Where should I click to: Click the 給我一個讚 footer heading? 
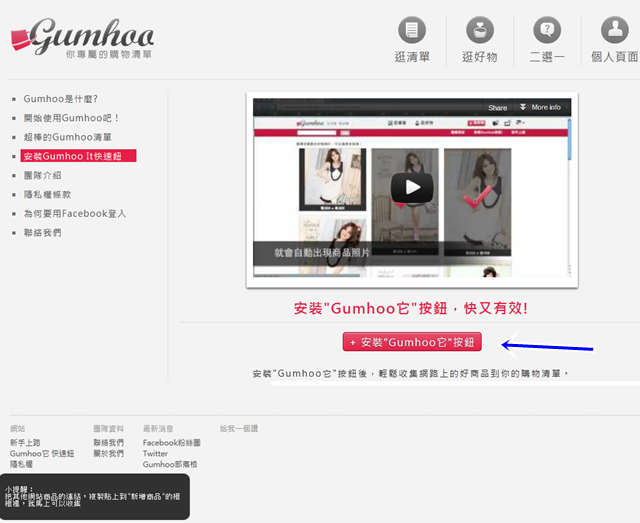pos(239,429)
